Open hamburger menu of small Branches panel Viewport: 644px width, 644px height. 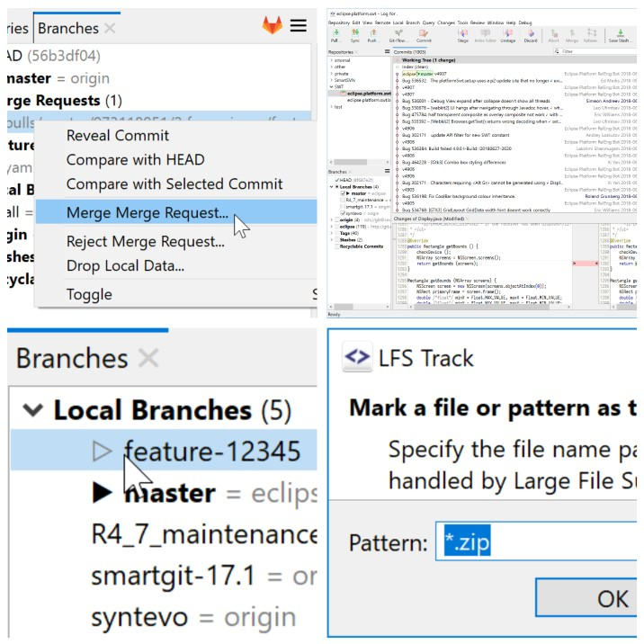(x=387, y=171)
